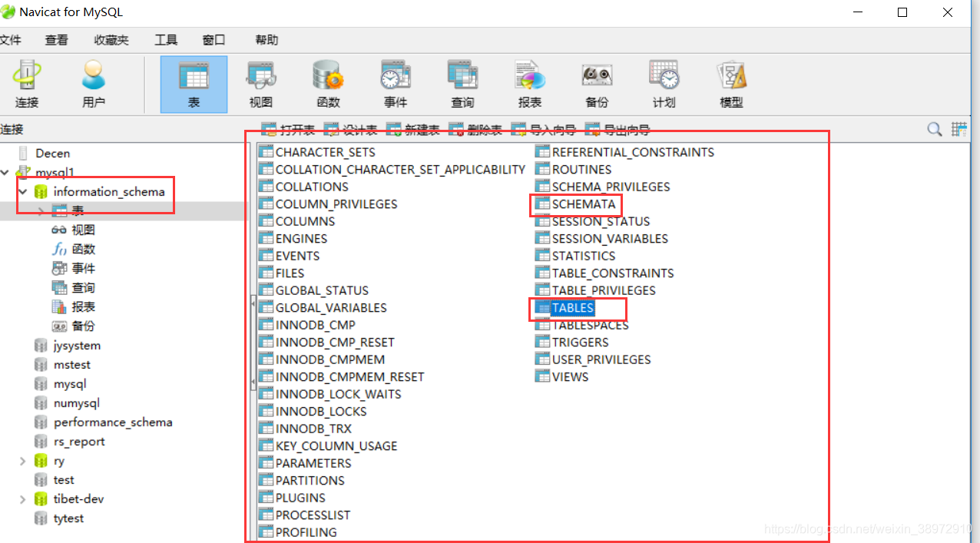This screenshot has height=543, width=980.
Task: Click 删除表 (Delete Table) button
Action: point(475,130)
